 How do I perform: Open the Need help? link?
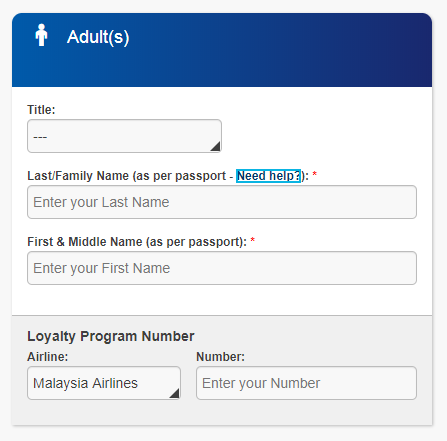click(x=269, y=176)
